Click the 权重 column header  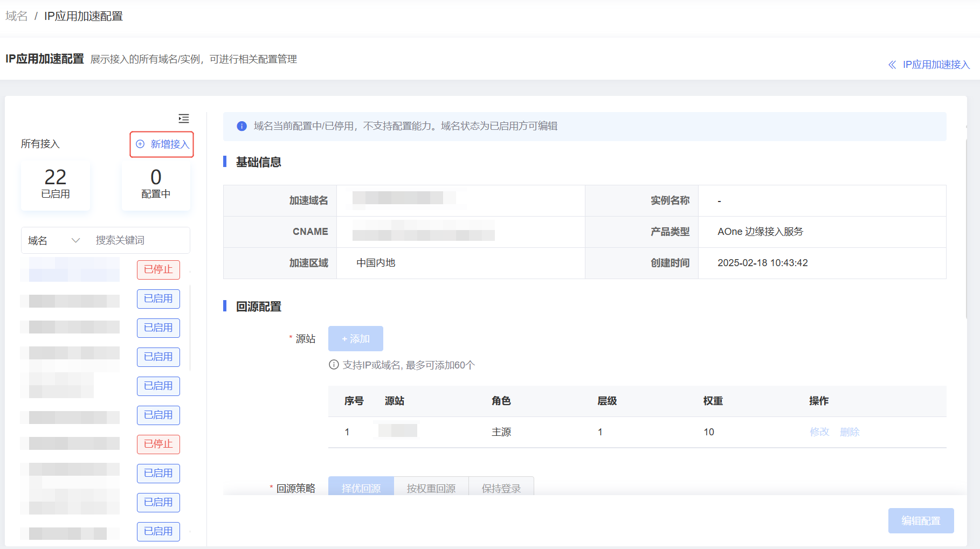point(713,401)
